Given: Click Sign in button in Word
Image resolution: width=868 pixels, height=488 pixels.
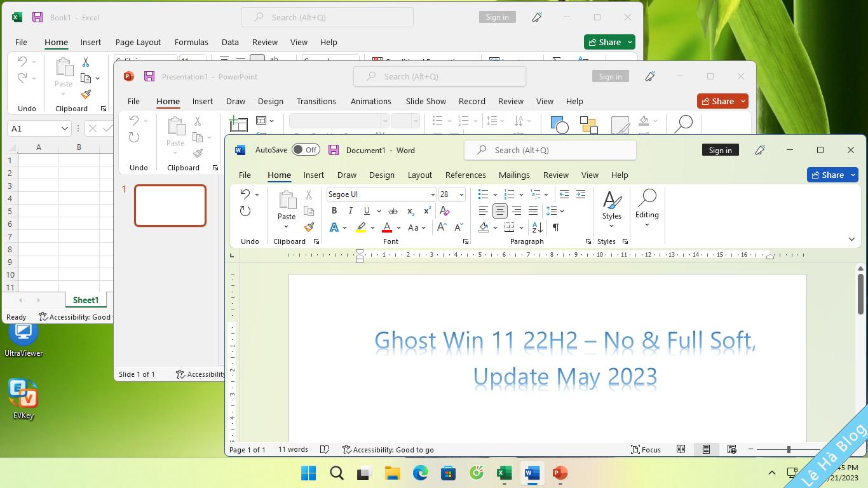Looking at the screenshot, I should tap(720, 150).
